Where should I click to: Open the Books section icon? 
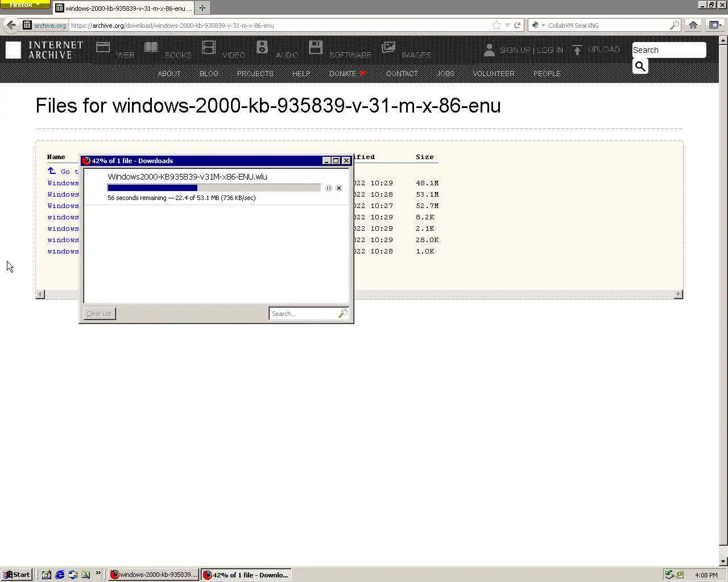coord(151,47)
